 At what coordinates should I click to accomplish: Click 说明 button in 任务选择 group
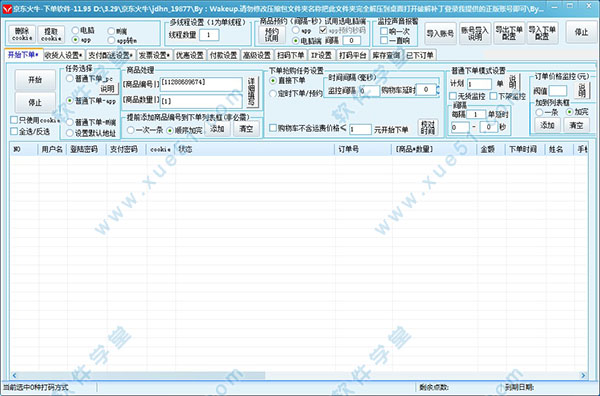click(x=108, y=89)
